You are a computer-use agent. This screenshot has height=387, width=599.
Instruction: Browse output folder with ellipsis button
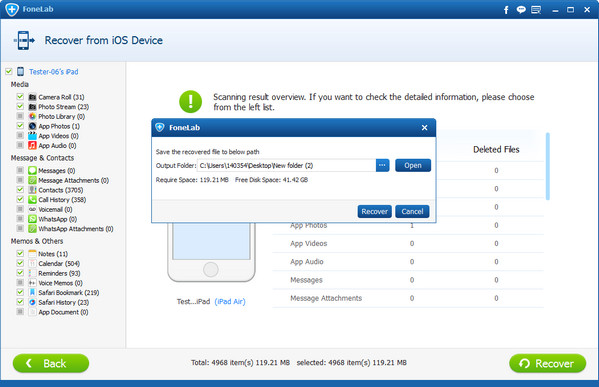(382, 165)
